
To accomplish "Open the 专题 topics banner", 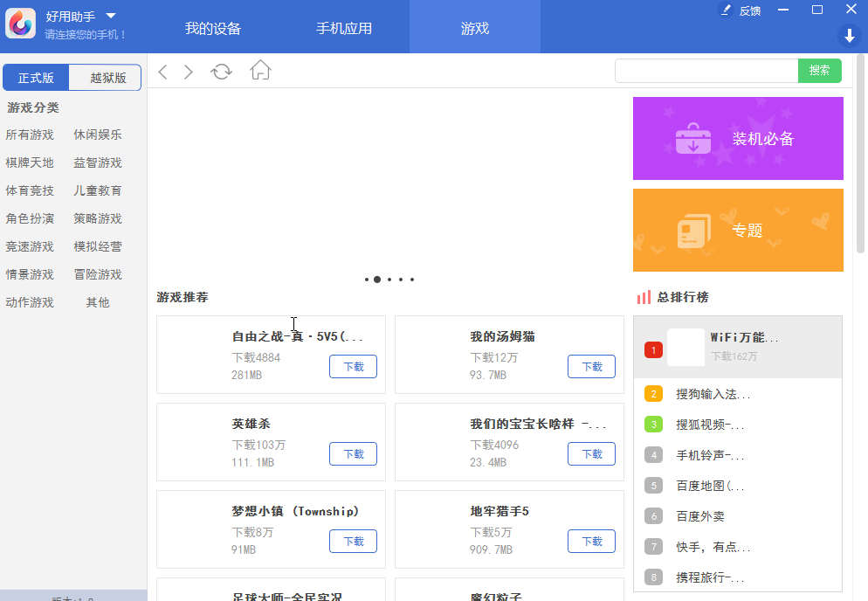I will 738,230.
